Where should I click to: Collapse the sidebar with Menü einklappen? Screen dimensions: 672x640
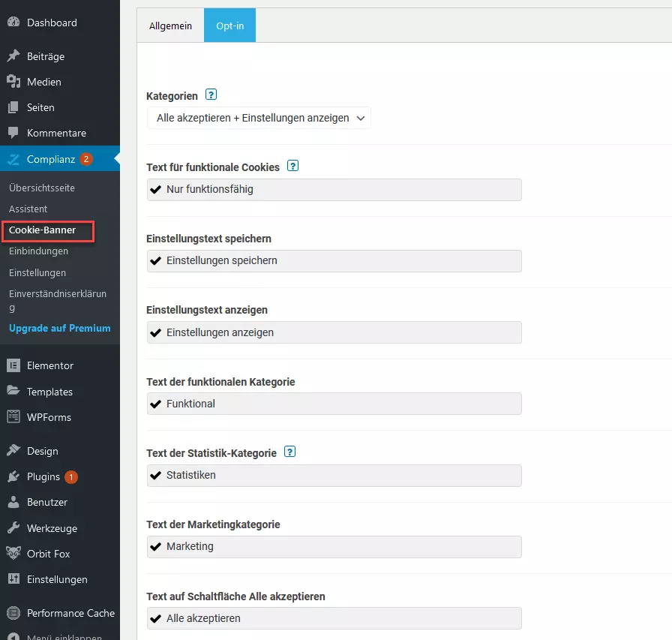(x=55, y=635)
